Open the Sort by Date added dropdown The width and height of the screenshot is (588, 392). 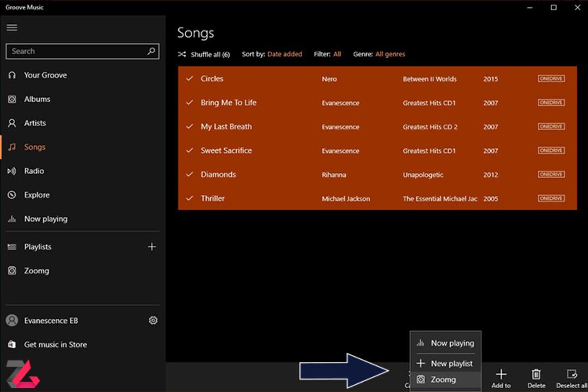[285, 54]
